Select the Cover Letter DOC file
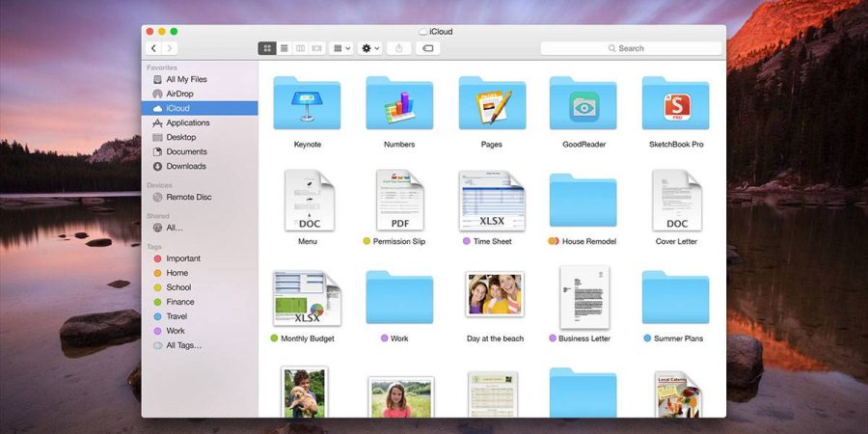 coord(677,201)
